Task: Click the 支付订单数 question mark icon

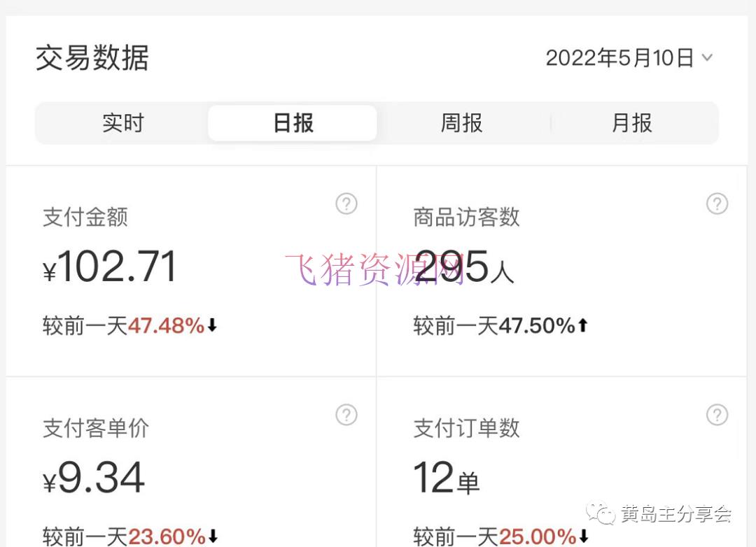Action: pyautogui.click(x=717, y=415)
